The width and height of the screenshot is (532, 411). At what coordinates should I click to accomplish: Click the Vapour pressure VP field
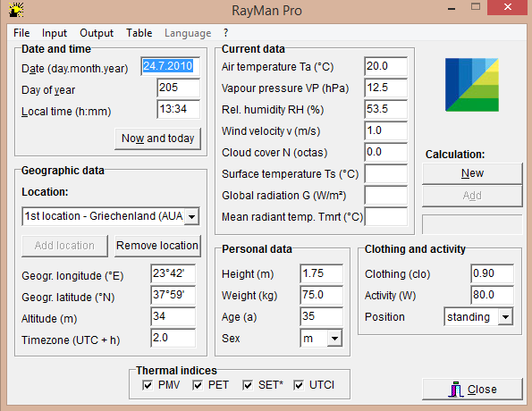tap(385, 88)
